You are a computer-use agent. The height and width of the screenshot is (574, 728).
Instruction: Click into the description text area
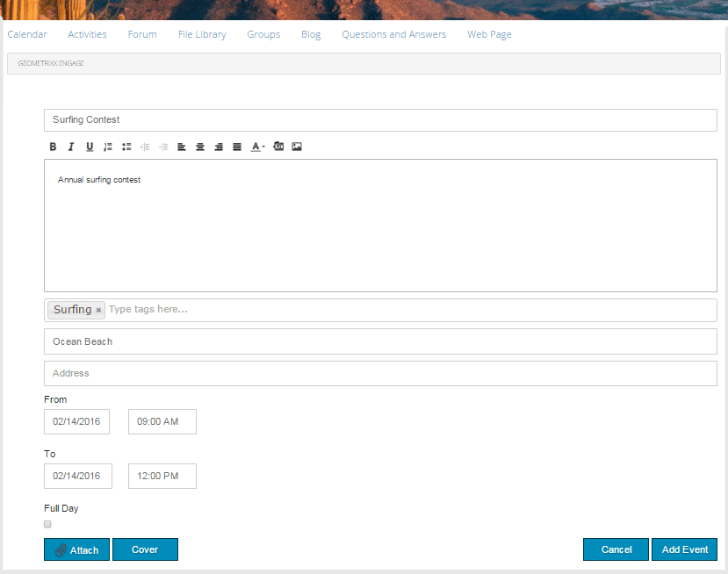[x=380, y=226]
